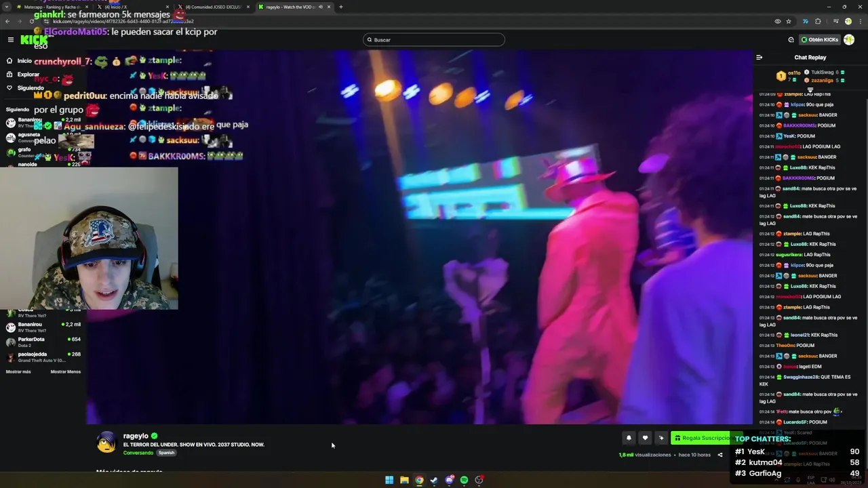Open Siguiendo in the sidebar navigation
The image size is (868, 488).
25,87
